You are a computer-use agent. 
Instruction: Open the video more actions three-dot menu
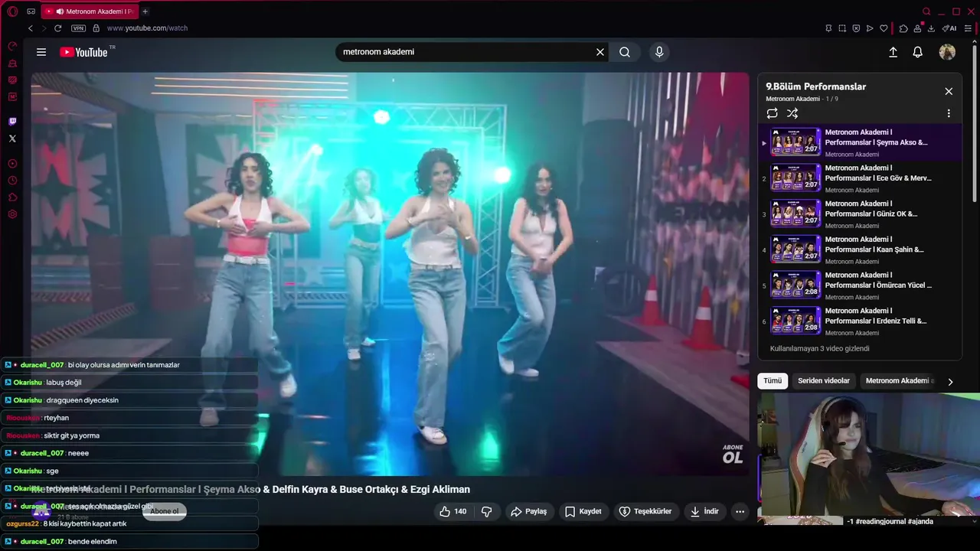740,511
